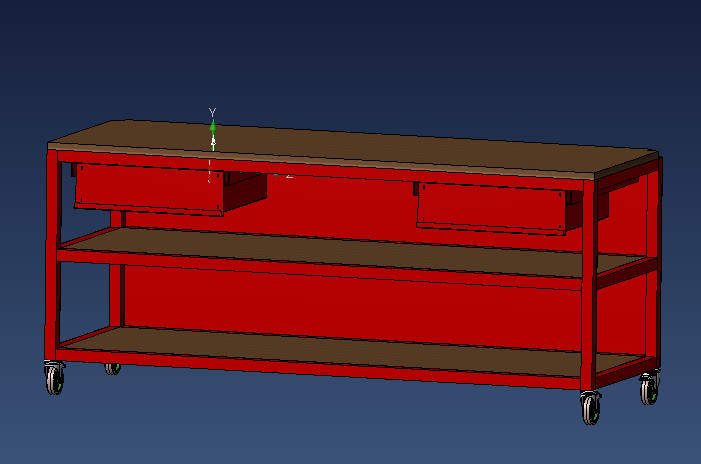The height and width of the screenshot is (464, 701).
Task: Click the front-left caster wheel
Action: (x=55, y=378)
